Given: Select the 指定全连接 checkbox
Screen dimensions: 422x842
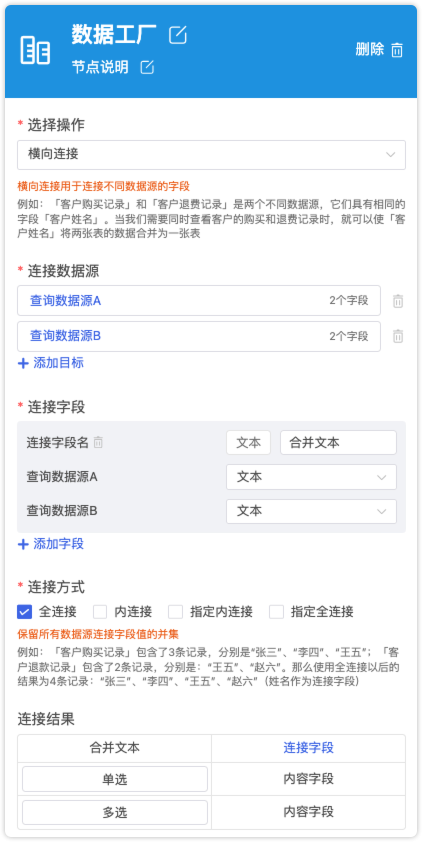Looking at the screenshot, I should (x=277, y=612).
